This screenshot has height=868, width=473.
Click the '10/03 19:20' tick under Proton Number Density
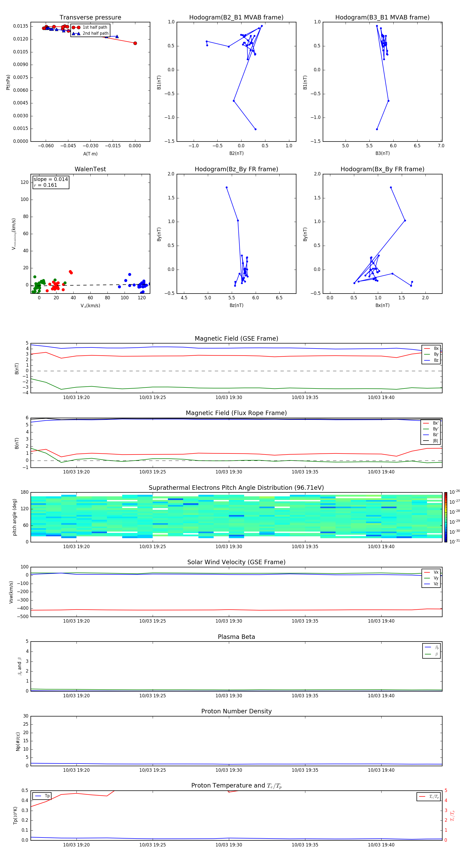[76, 770]
